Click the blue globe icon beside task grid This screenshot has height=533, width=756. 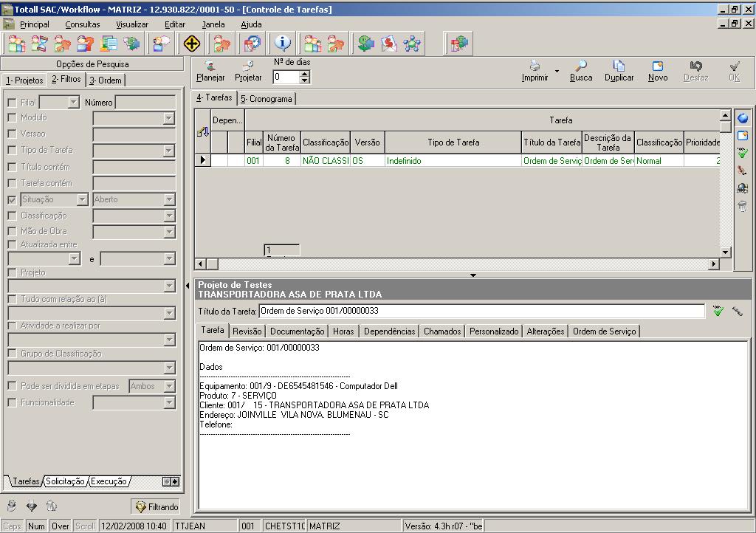(743, 118)
